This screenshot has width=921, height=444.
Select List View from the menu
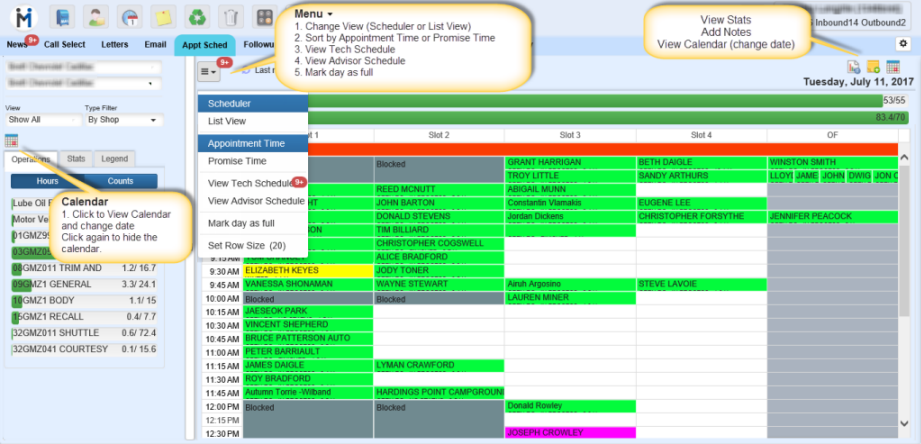tap(226, 121)
